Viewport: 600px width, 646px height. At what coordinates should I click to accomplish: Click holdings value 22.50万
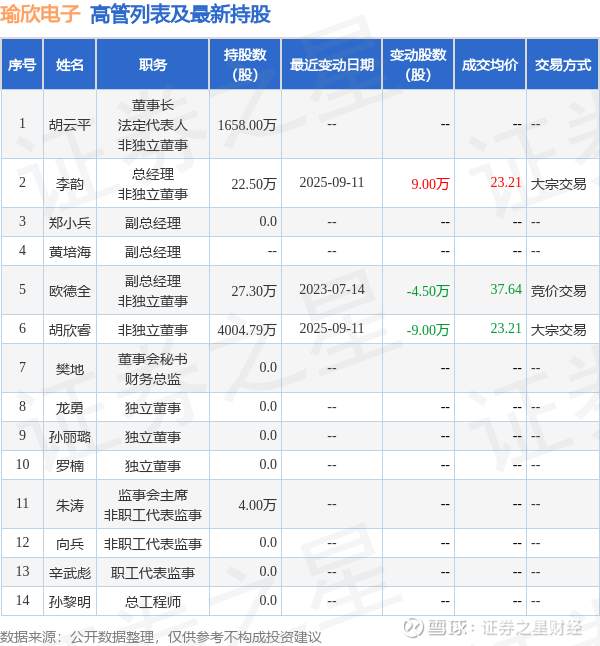tap(254, 184)
